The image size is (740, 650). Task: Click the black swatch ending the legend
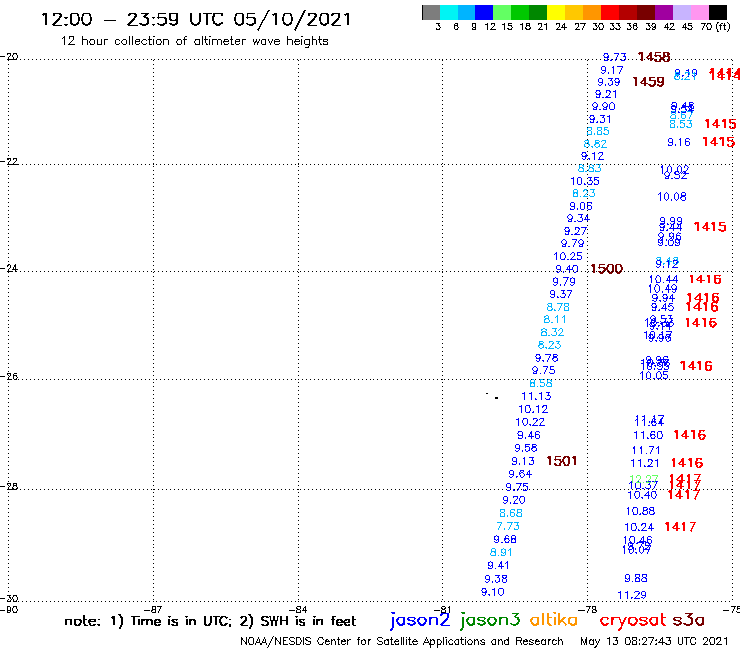tap(717, 12)
